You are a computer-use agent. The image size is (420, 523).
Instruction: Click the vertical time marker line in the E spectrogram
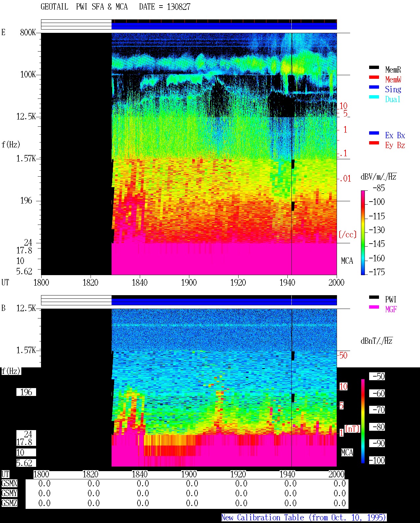click(x=292, y=154)
